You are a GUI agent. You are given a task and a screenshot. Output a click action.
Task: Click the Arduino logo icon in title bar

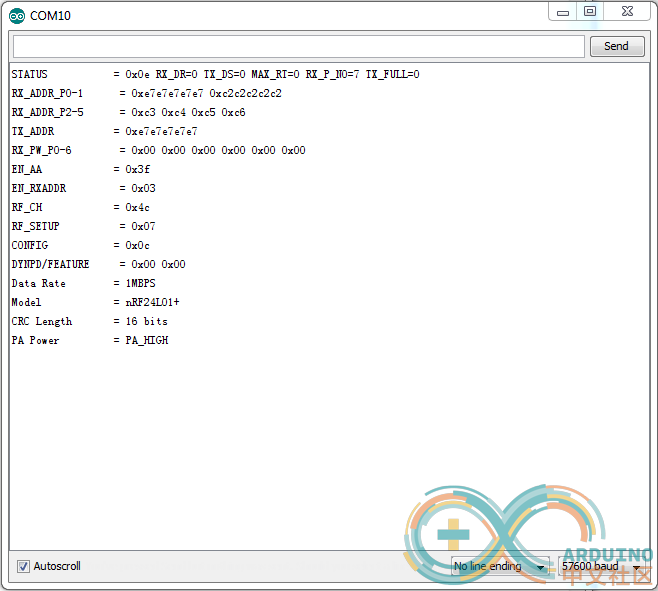(17, 16)
